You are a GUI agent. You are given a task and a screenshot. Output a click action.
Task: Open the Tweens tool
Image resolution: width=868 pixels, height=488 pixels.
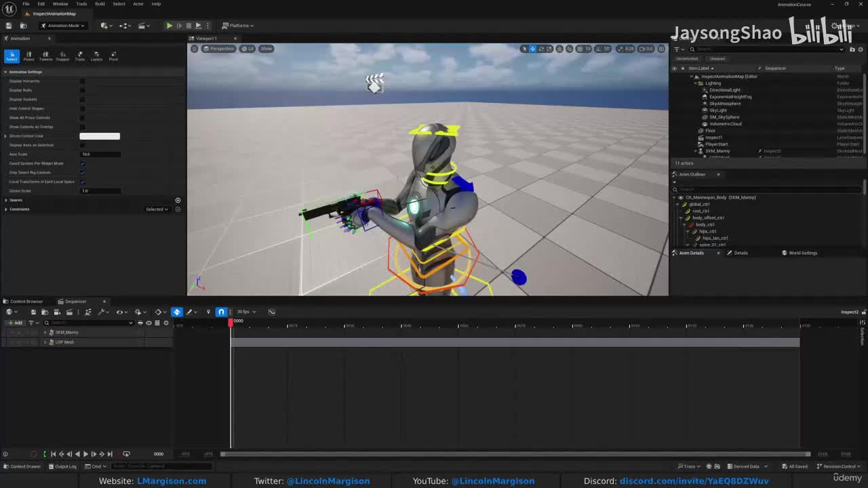pos(45,56)
